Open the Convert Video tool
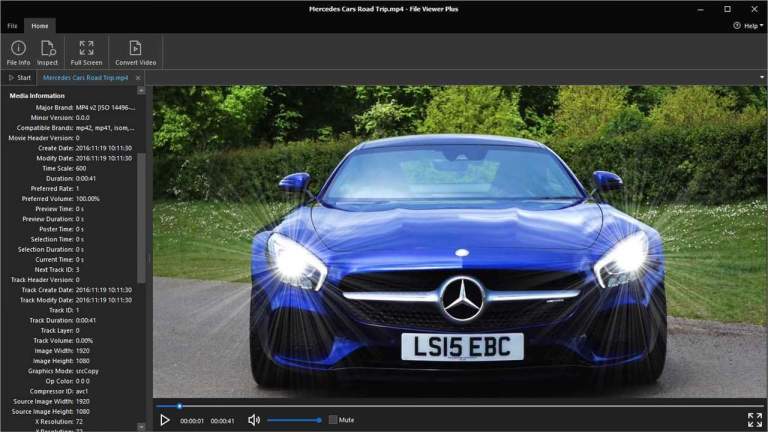768x432 pixels. 136,53
